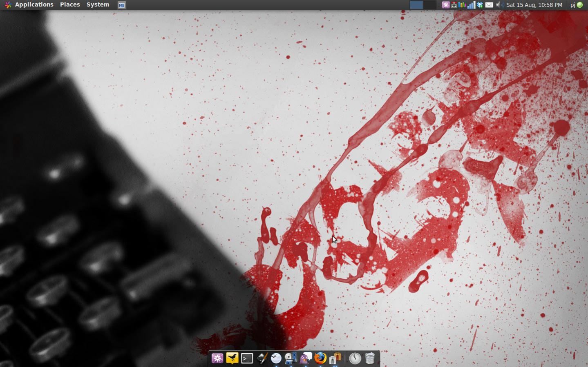Click the analog clock in the dock

355,358
